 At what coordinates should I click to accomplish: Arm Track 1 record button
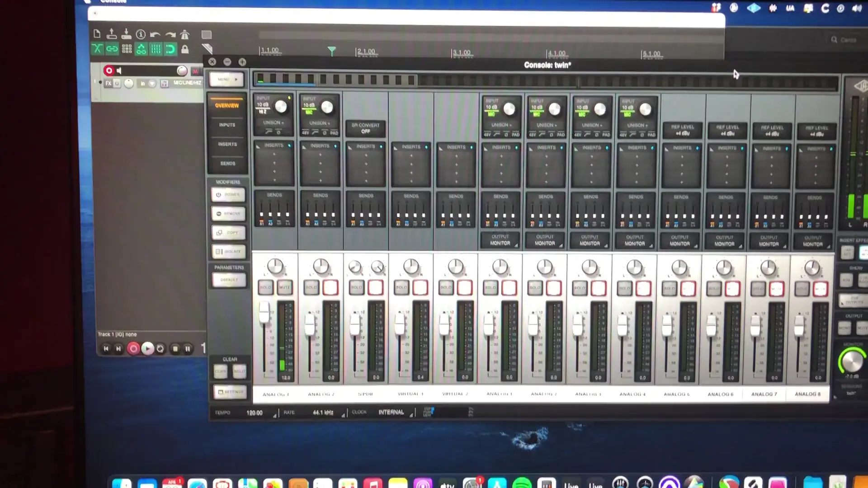(108, 70)
